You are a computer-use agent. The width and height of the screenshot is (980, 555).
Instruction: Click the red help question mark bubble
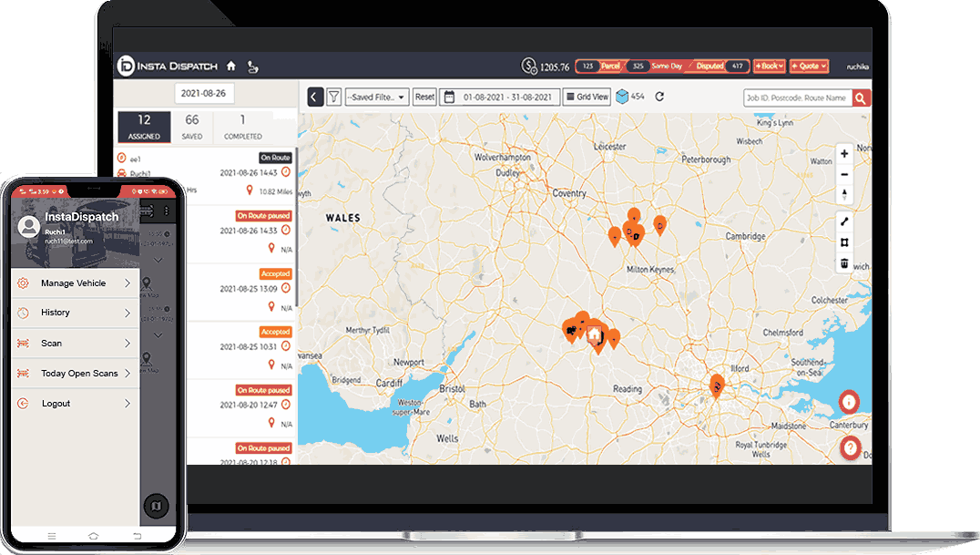coord(850,447)
